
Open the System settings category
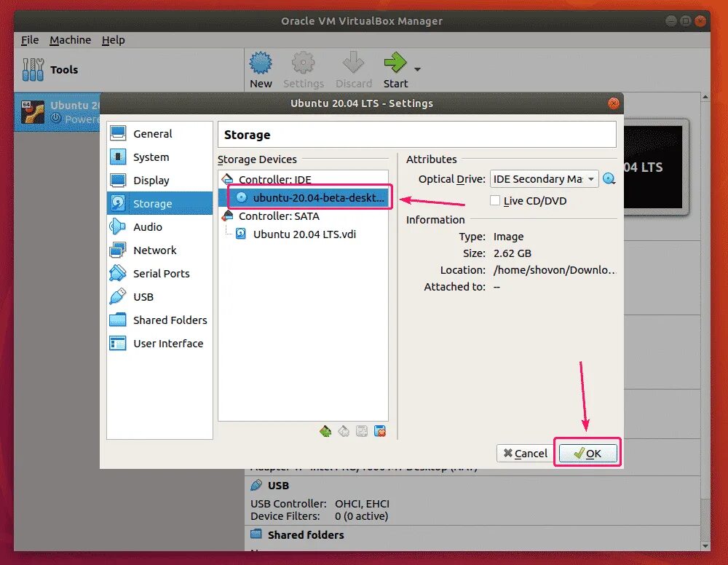tap(159, 157)
